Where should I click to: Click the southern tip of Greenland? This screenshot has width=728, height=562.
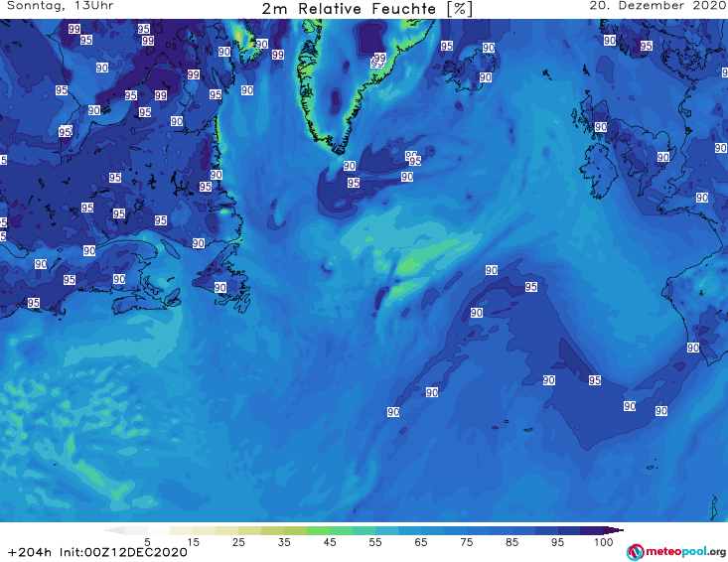point(339,149)
